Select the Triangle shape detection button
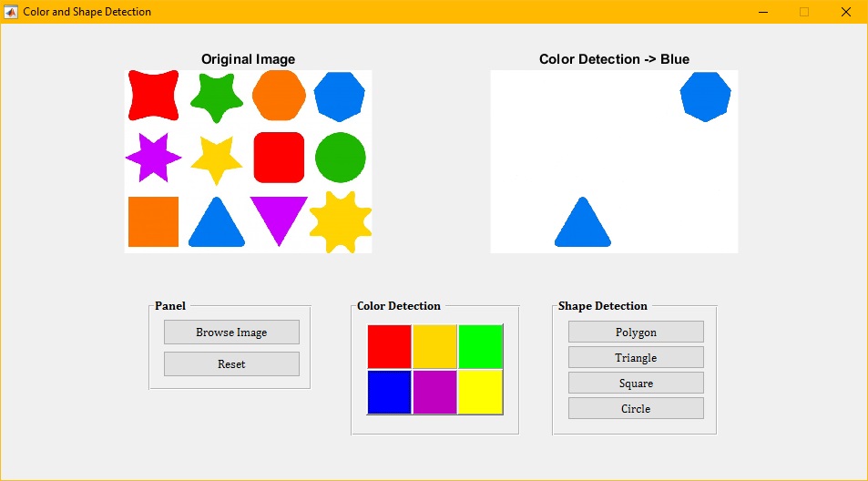Image resolution: width=868 pixels, height=481 pixels. click(x=636, y=357)
